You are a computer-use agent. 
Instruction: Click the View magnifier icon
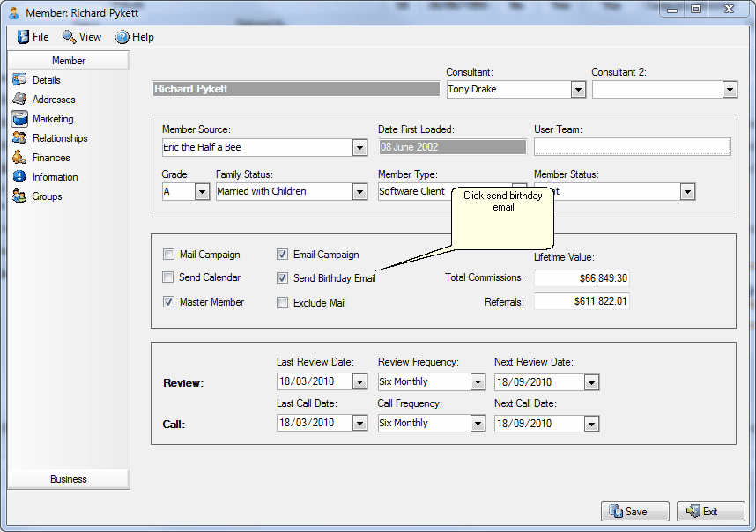(69, 37)
